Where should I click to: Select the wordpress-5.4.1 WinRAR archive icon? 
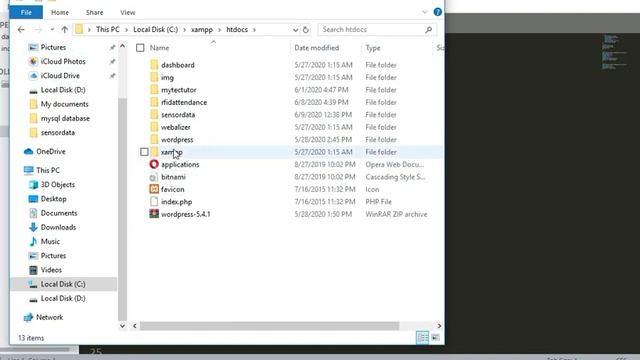[x=154, y=214]
